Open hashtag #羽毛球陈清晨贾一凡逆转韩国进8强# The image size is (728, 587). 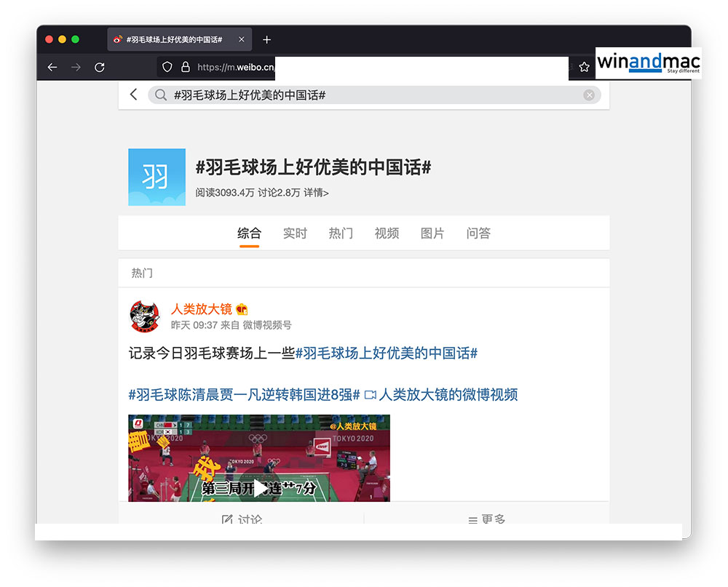[244, 395]
